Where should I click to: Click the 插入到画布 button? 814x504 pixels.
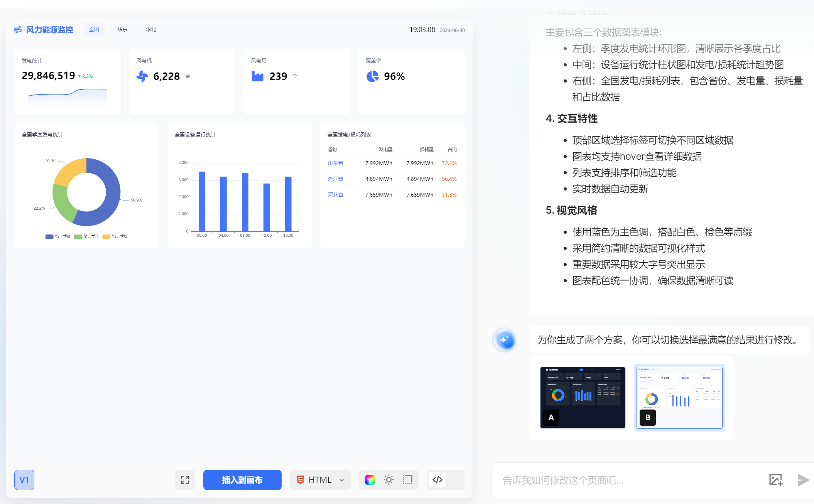(x=242, y=480)
